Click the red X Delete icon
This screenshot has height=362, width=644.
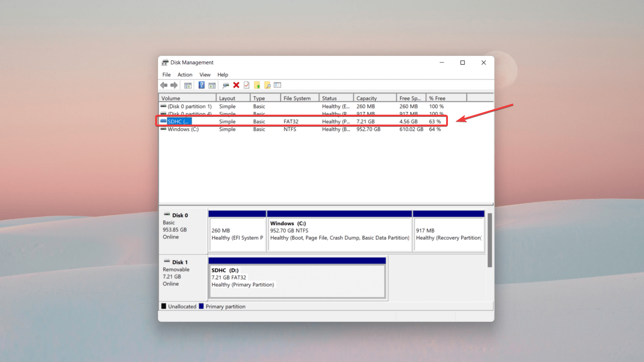click(x=236, y=85)
